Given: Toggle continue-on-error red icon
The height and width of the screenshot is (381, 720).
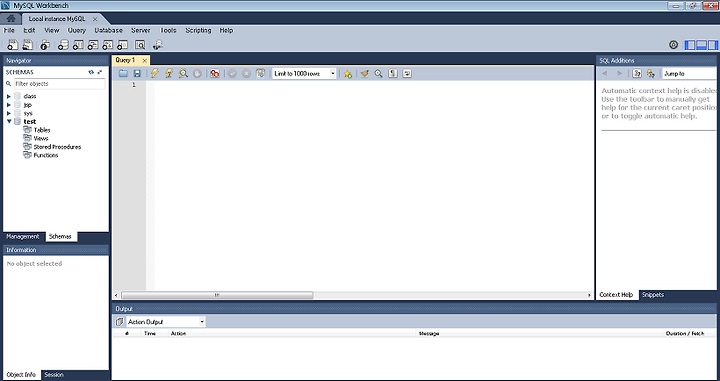Looking at the screenshot, I should click(214, 73).
